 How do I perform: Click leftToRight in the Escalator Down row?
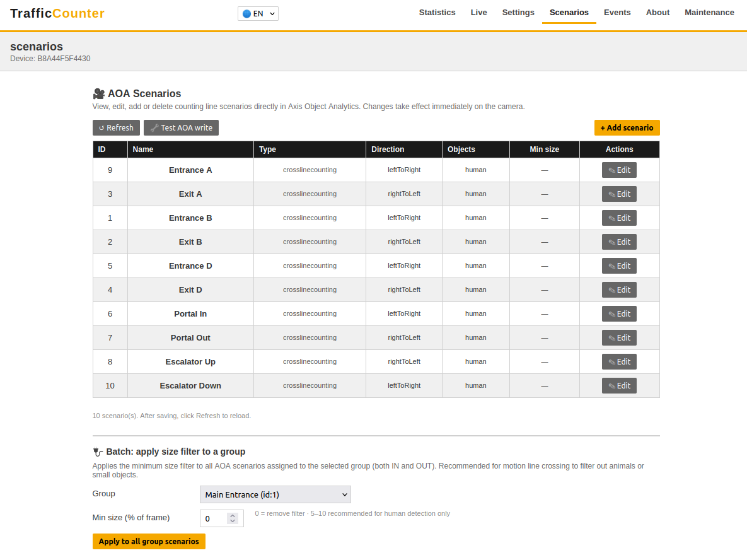(404, 385)
